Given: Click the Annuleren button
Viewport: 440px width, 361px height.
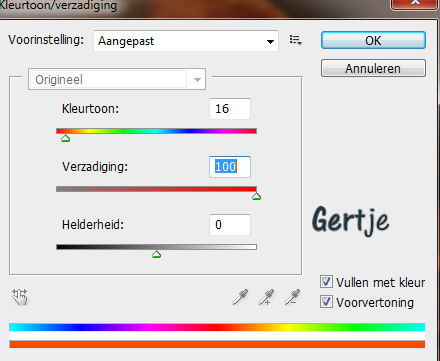Looking at the screenshot, I should 373,68.
